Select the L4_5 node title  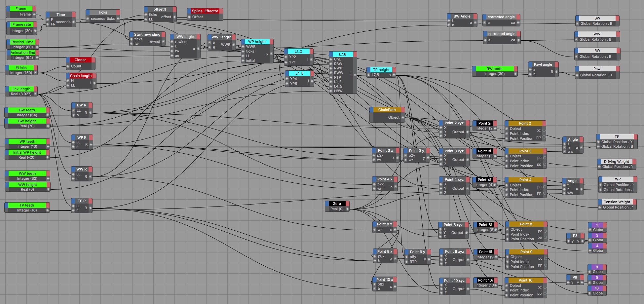(x=299, y=73)
